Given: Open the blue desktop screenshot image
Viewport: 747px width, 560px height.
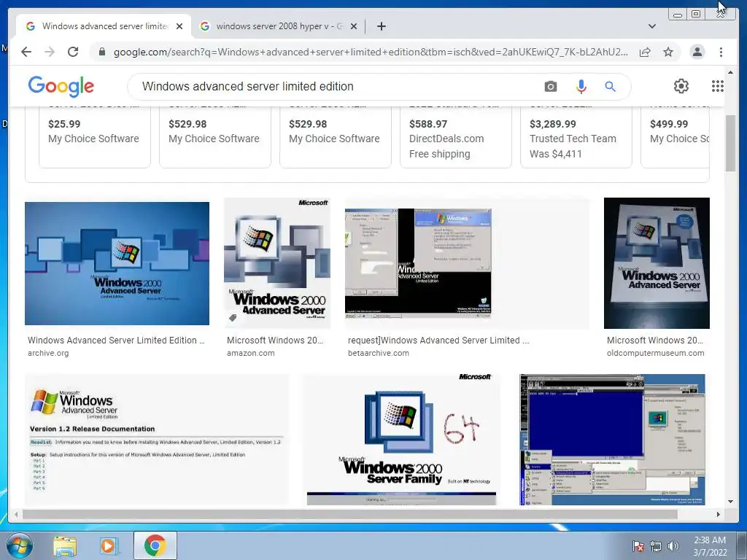Looking at the screenshot, I should (612, 439).
